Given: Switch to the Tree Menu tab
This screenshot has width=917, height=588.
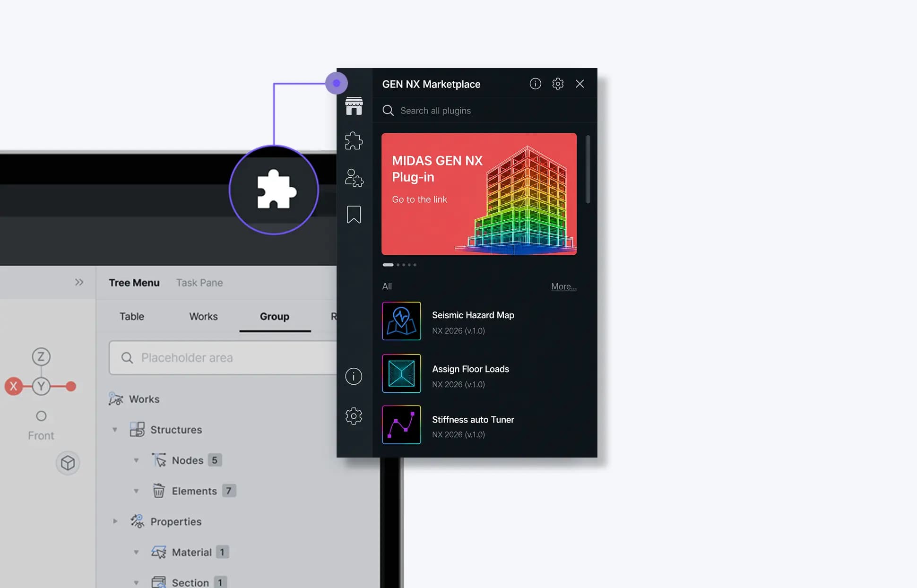Looking at the screenshot, I should 134,283.
